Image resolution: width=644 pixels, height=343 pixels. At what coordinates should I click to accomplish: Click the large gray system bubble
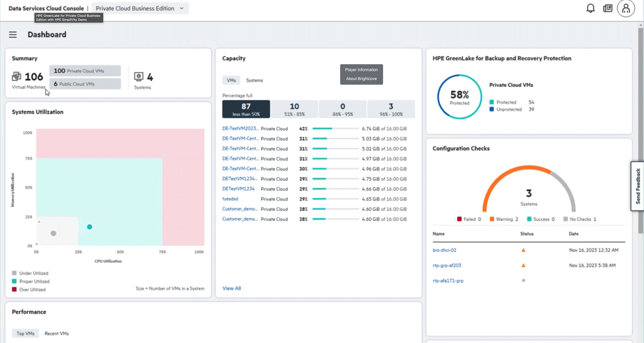(53, 233)
